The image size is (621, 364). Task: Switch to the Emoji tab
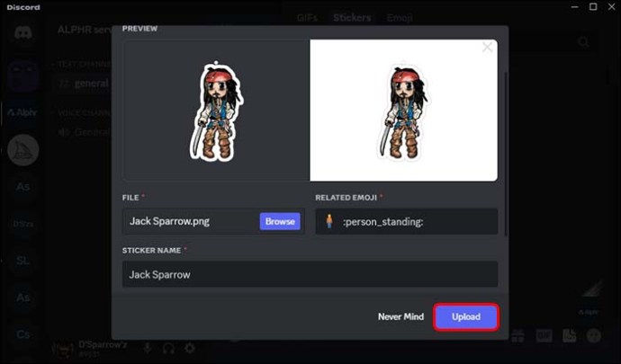[x=400, y=17]
